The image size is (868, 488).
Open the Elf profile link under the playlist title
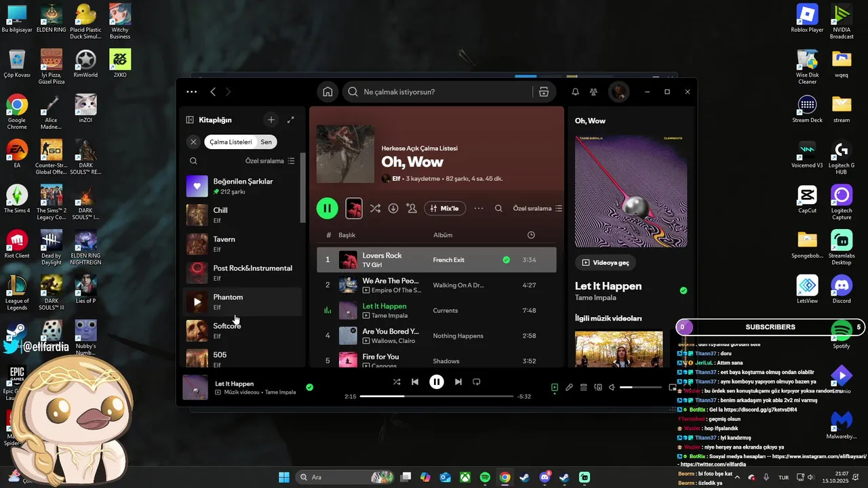click(396, 179)
